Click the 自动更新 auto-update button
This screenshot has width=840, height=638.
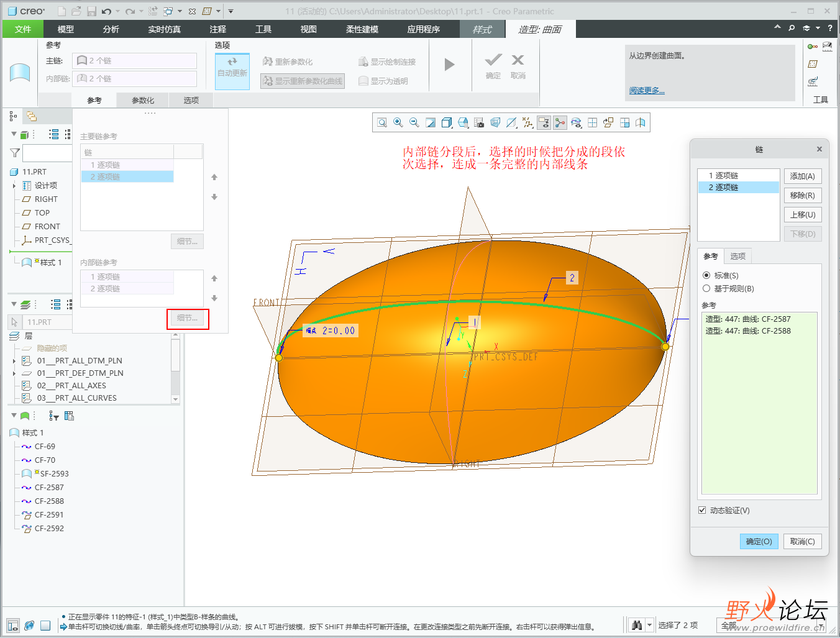pyautogui.click(x=232, y=71)
